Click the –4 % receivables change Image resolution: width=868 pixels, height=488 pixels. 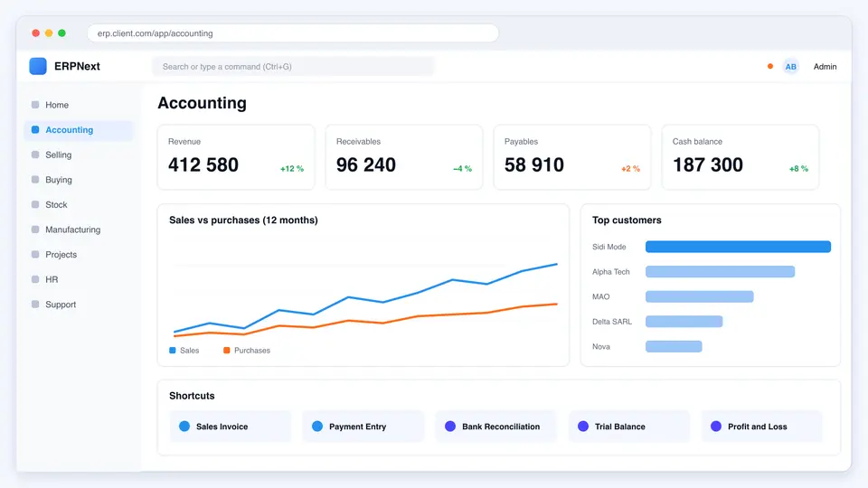pos(462,169)
